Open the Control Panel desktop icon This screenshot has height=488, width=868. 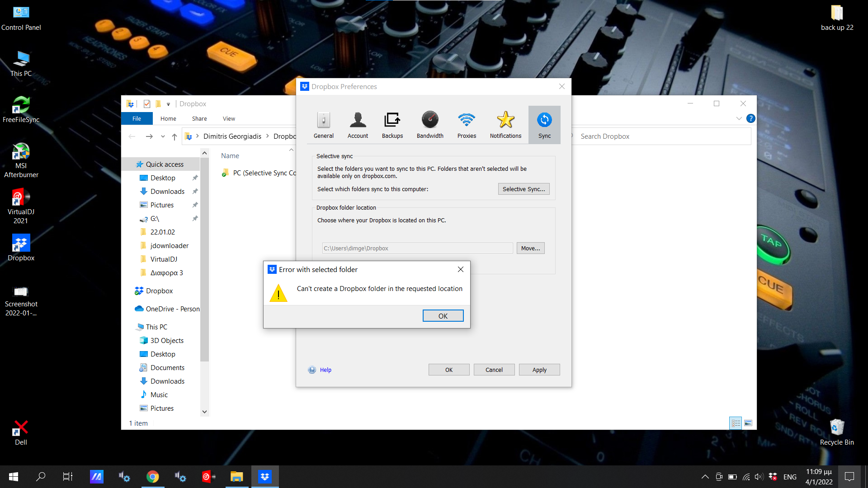click(21, 18)
